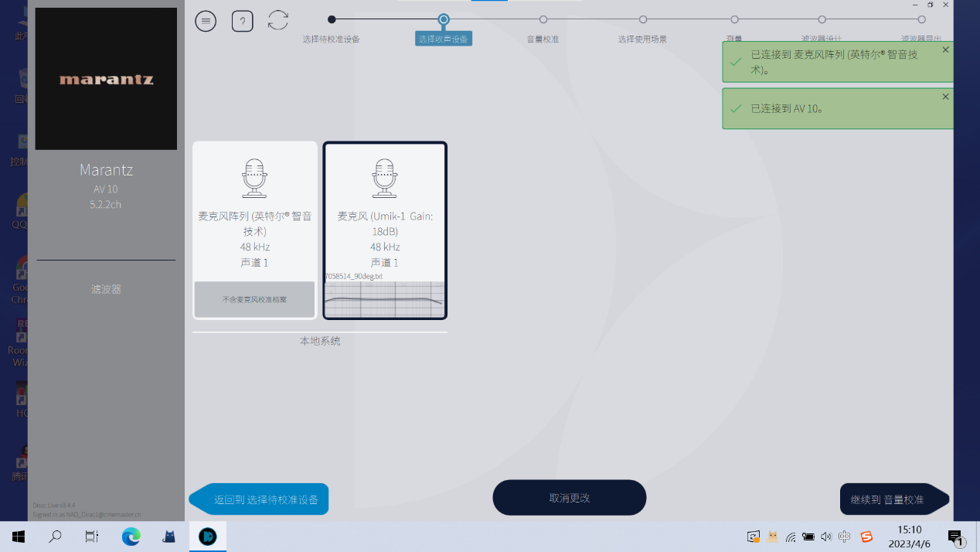The height and width of the screenshot is (552, 980).
Task: Open the battery status tray icon
Action: [x=808, y=537]
